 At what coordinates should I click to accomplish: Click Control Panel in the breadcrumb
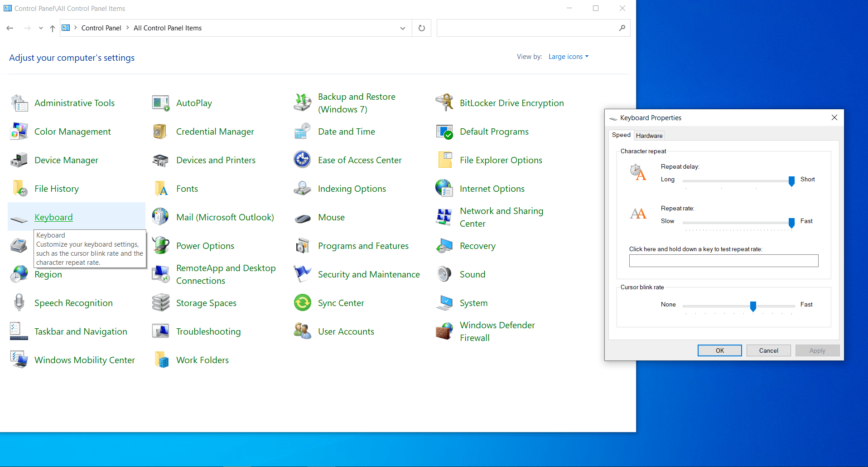[101, 28]
